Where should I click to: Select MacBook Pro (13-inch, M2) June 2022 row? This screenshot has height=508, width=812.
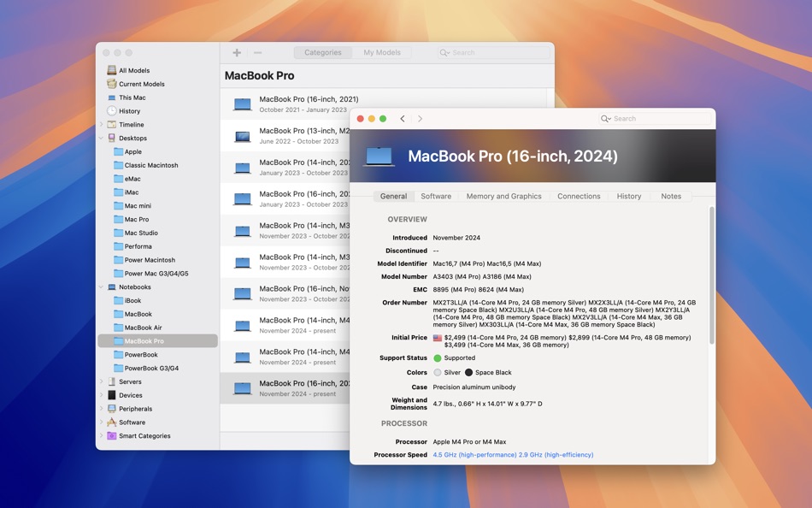[x=285, y=136]
